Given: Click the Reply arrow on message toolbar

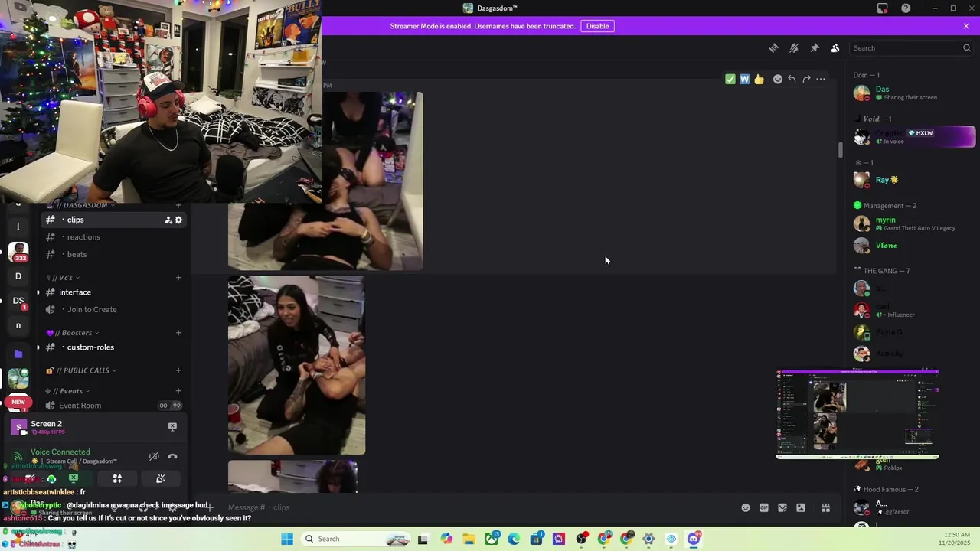Looking at the screenshot, I should click(x=792, y=79).
